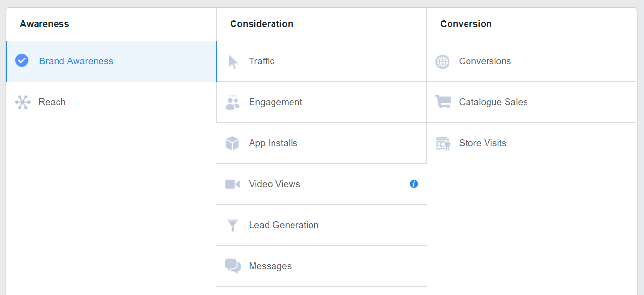
Task: Open the Video Views info tooltip icon
Action: point(413,184)
